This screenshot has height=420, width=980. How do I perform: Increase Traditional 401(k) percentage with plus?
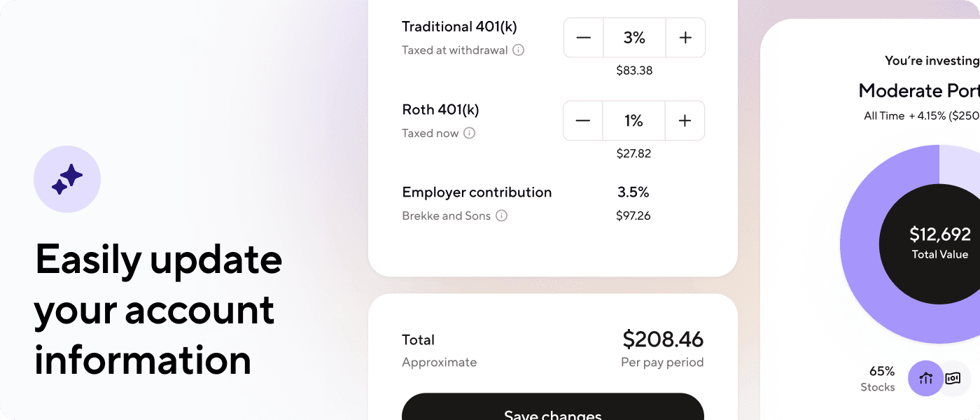point(685,38)
